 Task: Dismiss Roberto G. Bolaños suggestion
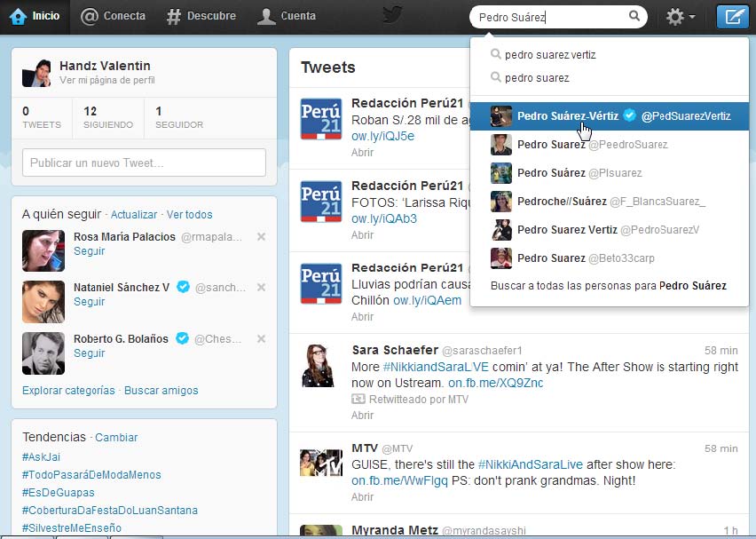pos(261,339)
